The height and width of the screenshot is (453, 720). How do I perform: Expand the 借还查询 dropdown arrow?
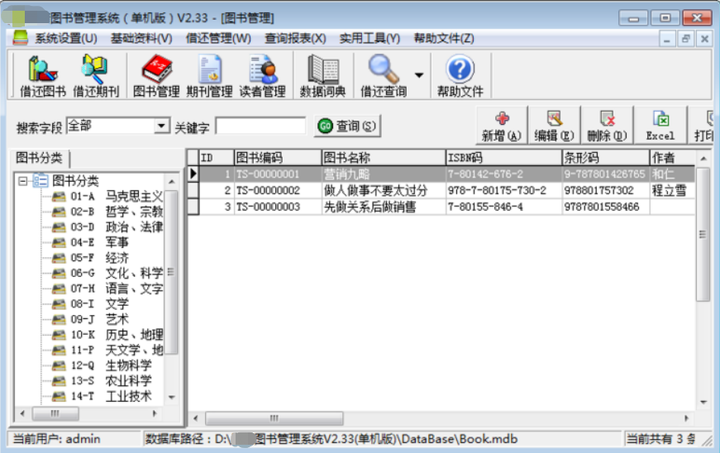pyautogui.click(x=419, y=75)
